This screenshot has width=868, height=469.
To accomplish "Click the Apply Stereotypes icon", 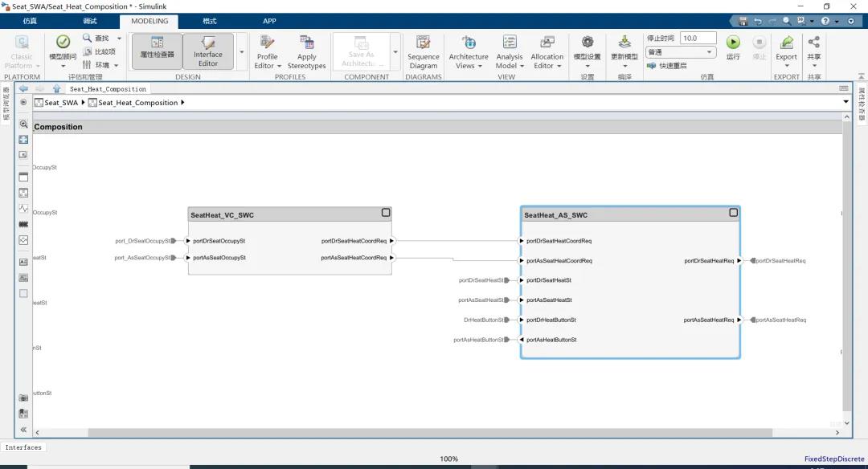I will pyautogui.click(x=306, y=51).
